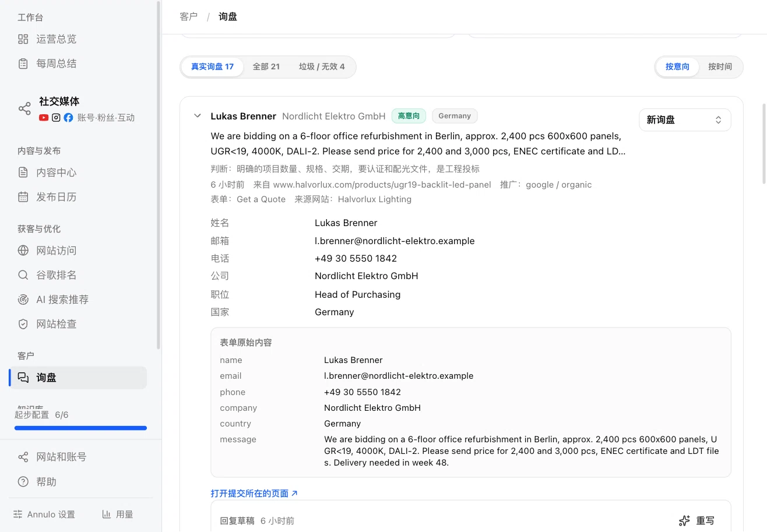Click the 内容中心 document icon
This screenshot has width=767, height=532.
pyautogui.click(x=23, y=172)
